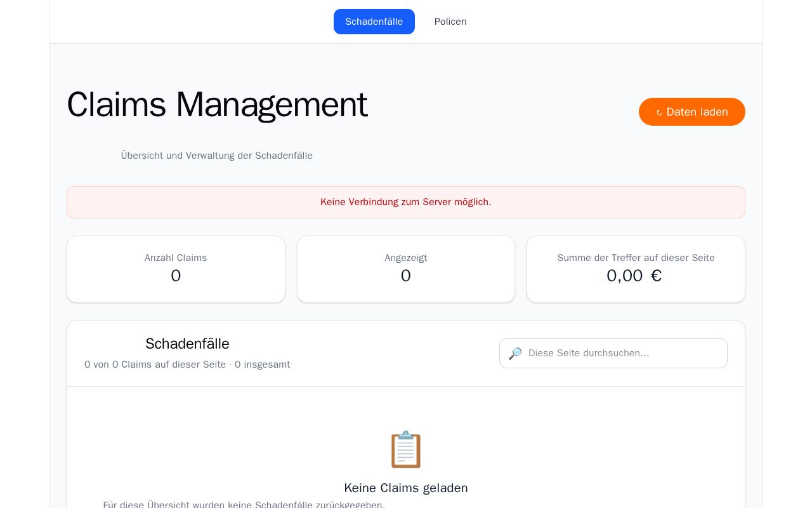Screen dimensions: 812x508
Task: Click the server connection error message
Action: click(406, 202)
